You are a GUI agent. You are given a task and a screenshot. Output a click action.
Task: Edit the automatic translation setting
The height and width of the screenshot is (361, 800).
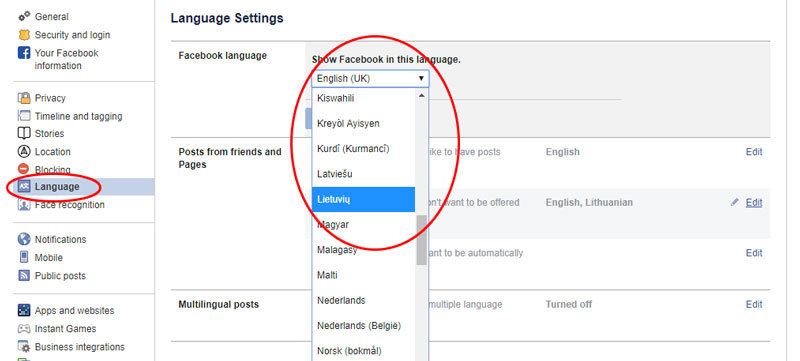coord(754,253)
